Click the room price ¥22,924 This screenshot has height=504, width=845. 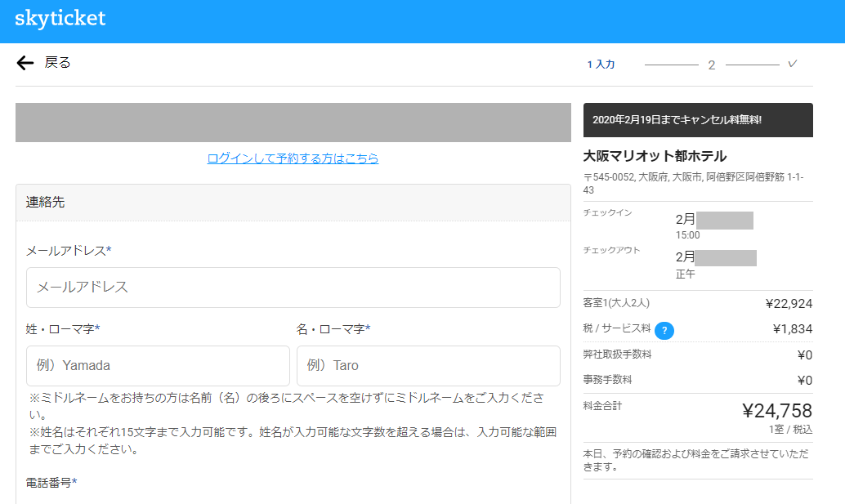(789, 304)
